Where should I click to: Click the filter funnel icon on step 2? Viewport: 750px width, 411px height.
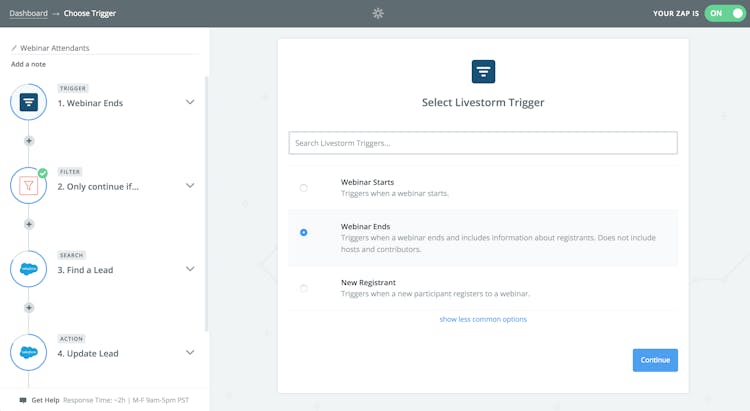(x=29, y=185)
